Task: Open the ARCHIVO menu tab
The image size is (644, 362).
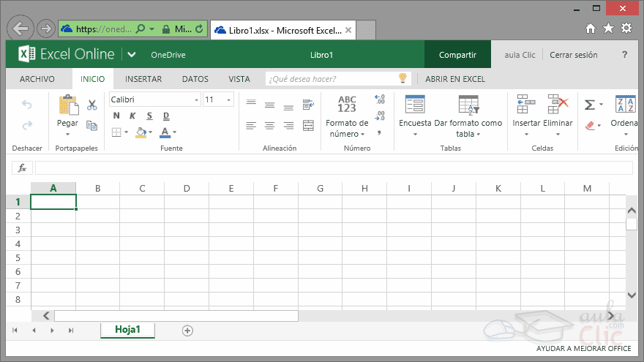Action: click(x=37, y=79)
